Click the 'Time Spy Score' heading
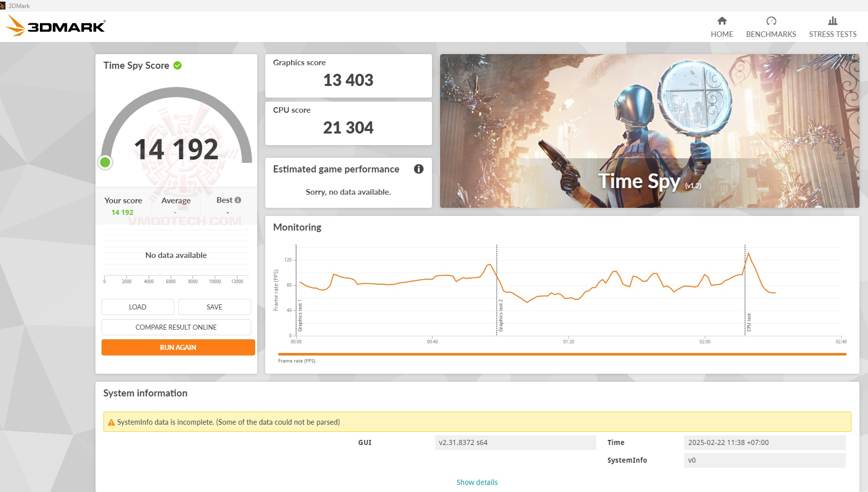Image resolution: width=868 pixels, height=492 pixels. point(136,65)
